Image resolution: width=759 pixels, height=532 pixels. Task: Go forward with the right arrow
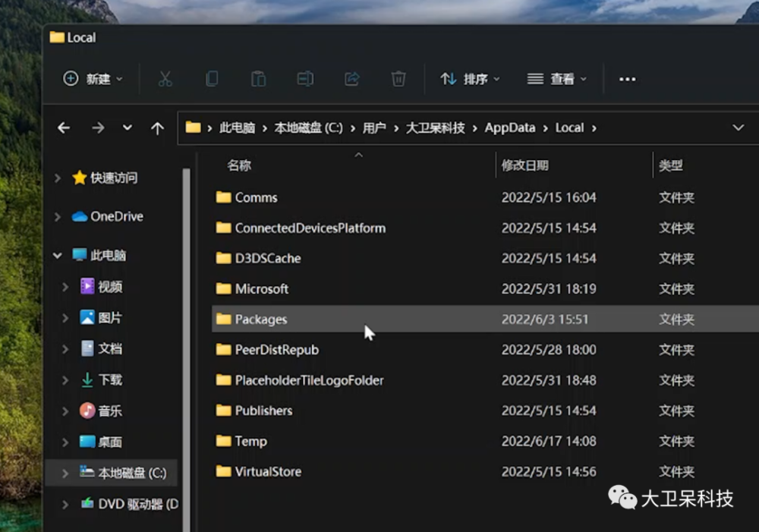[x=98, y=128]
